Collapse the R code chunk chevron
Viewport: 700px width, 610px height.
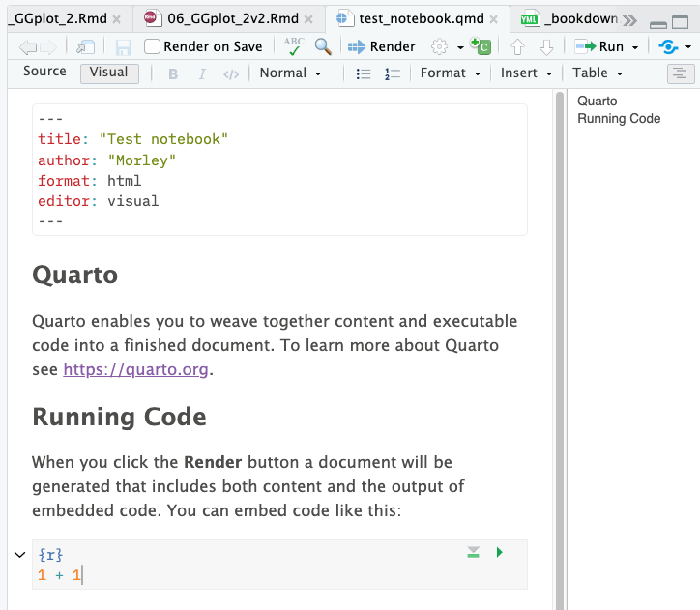coord(19,554)
